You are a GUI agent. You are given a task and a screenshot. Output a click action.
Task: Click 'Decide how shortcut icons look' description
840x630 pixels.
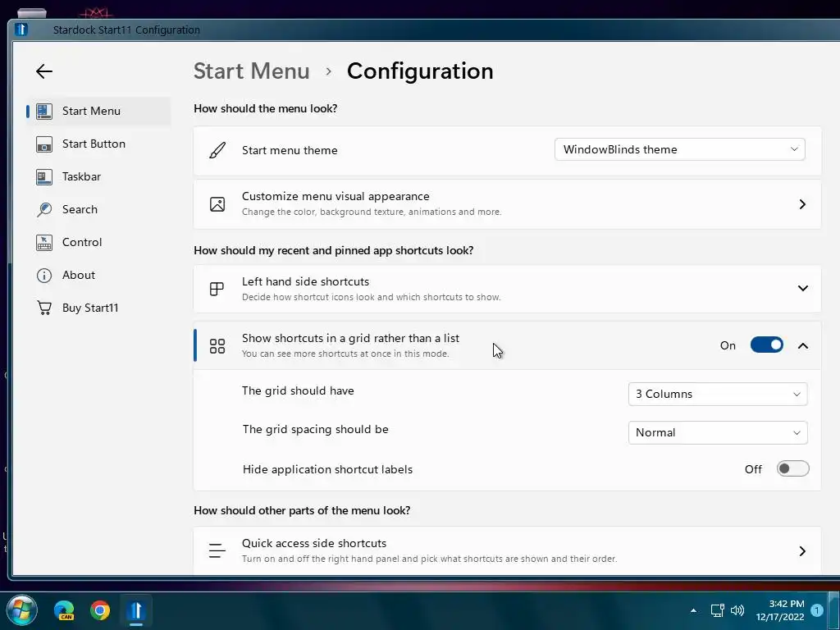tap(371, 297)
